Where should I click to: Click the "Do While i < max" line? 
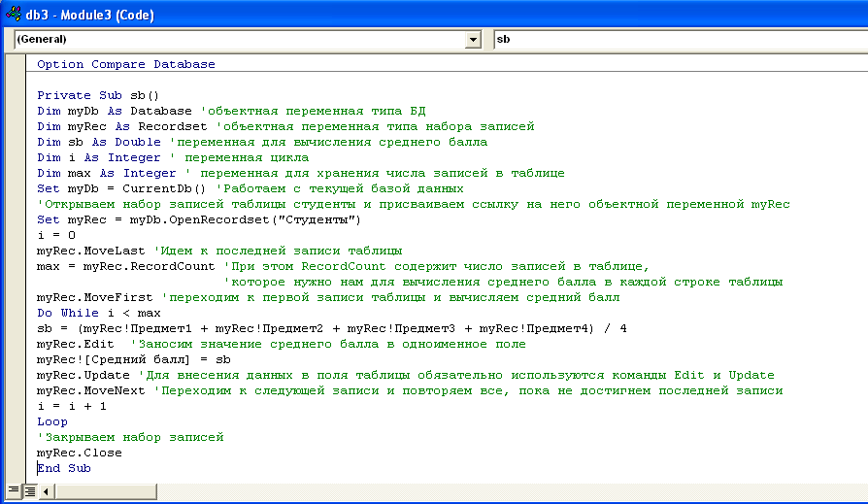[99, 313]
